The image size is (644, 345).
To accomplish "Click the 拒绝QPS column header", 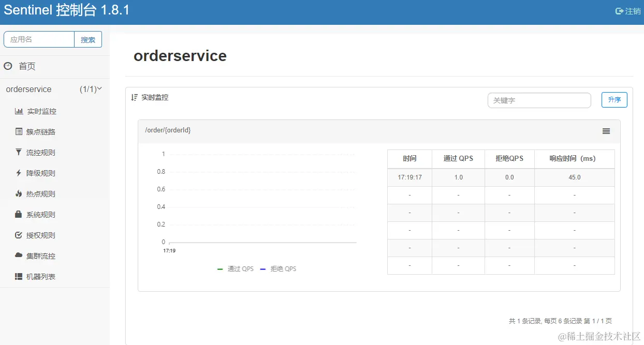I will [x=509, y=159].
